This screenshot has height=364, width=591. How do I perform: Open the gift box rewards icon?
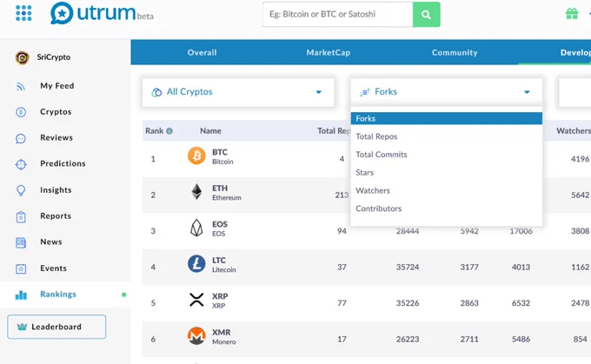tap(572, 14)
